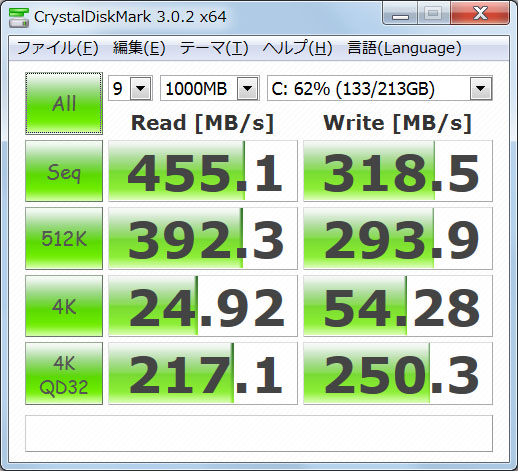Open the 言語(Language) menu
The width and height of the screenshot is (518, 471).
[404, 48]
